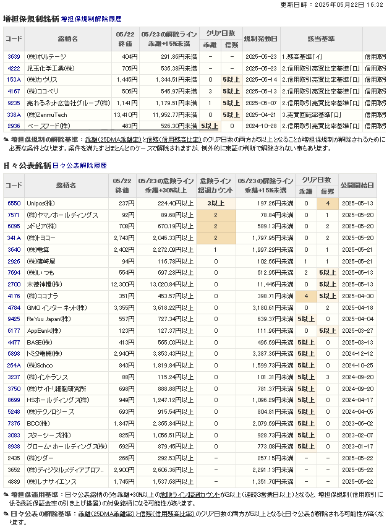Select the 規制発動日 column header
392x532 pixels.
261,39
